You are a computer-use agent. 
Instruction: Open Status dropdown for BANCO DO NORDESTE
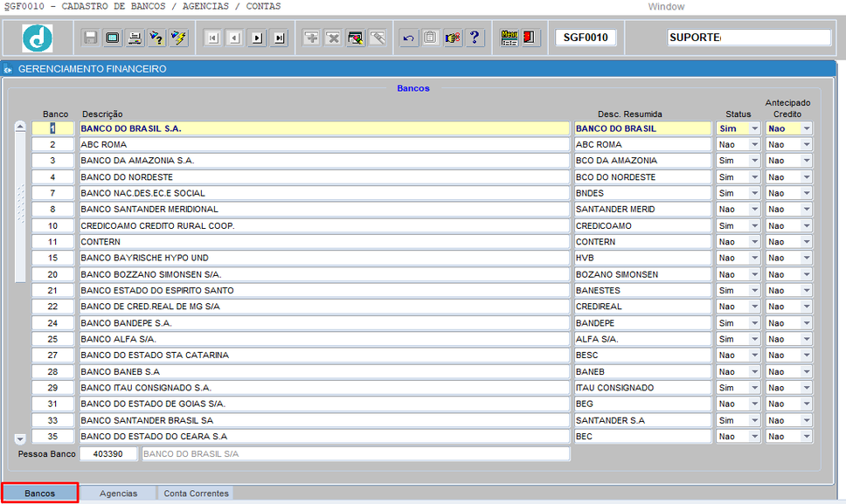point(754,176)
